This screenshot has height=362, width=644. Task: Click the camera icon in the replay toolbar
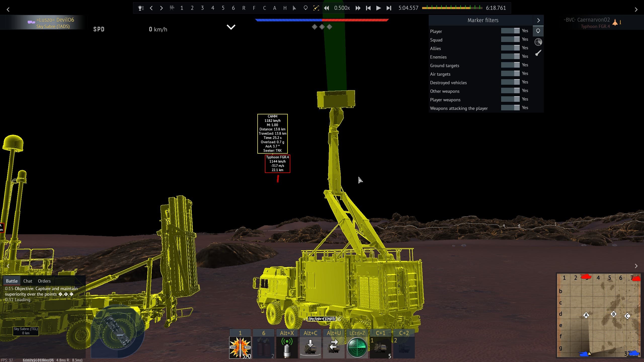point(172,8)
